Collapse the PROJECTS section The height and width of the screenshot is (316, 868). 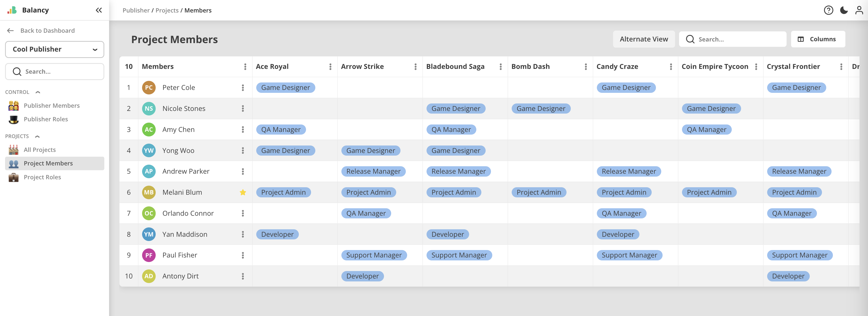tap(38, 136)
